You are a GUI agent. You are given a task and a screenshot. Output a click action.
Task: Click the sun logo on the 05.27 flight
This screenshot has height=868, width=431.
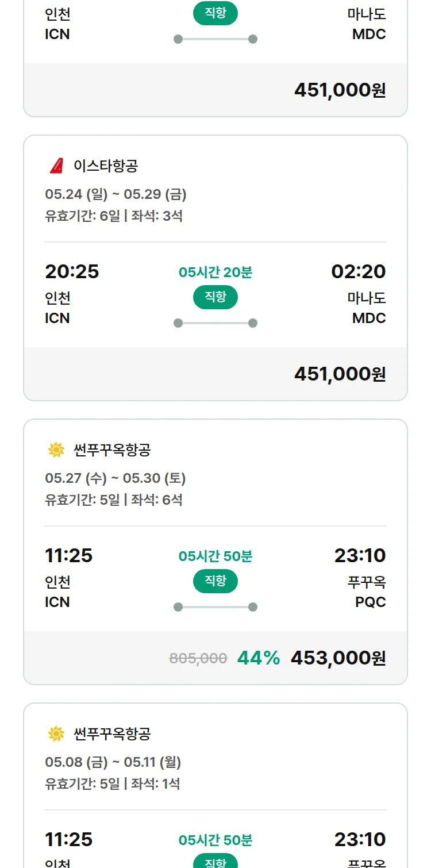click(56, 450)
